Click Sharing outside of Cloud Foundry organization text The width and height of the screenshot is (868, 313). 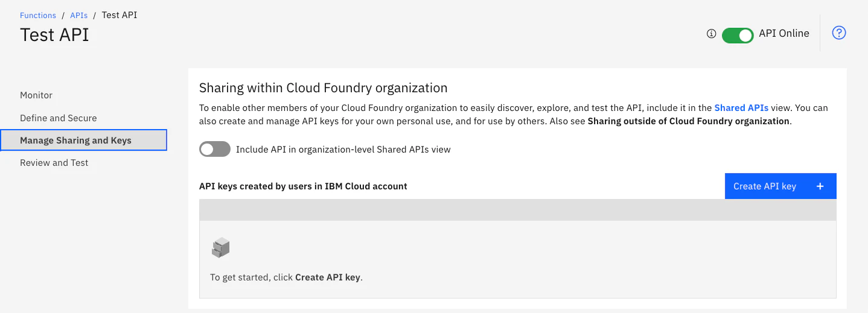coord(688,121)
